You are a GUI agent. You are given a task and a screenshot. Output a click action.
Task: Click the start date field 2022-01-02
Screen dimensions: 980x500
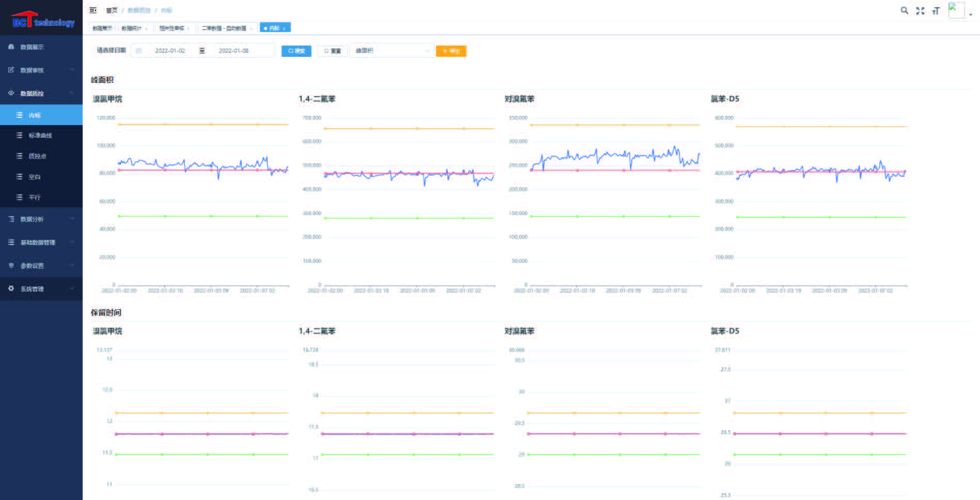[170, 51]
